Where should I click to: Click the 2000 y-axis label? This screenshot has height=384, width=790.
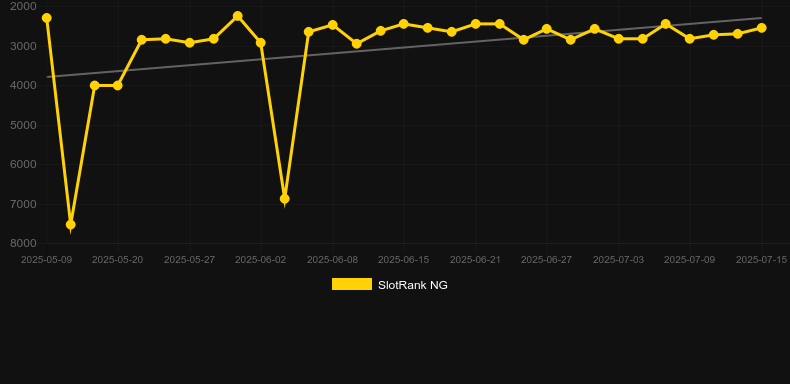pyautogui.click(x=23, y=6)
